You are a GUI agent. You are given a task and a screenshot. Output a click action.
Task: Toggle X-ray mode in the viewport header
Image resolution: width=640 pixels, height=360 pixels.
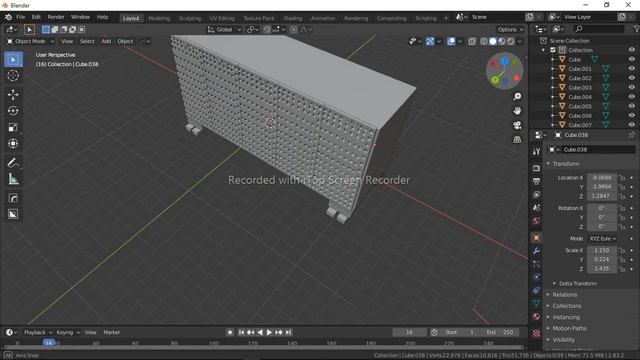(x=472, y=41)
